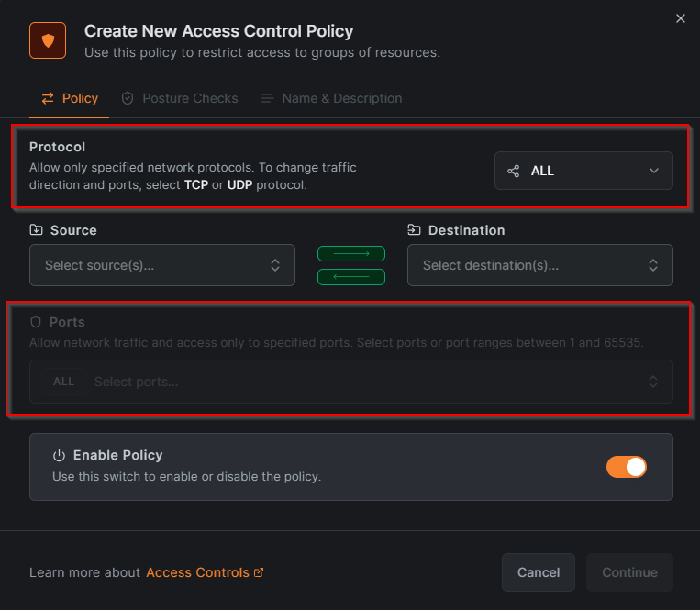Viewport: 700px width, 610px height.
Task: Click the shield icon beside Ports label
Action: click(x=37, y=323)
